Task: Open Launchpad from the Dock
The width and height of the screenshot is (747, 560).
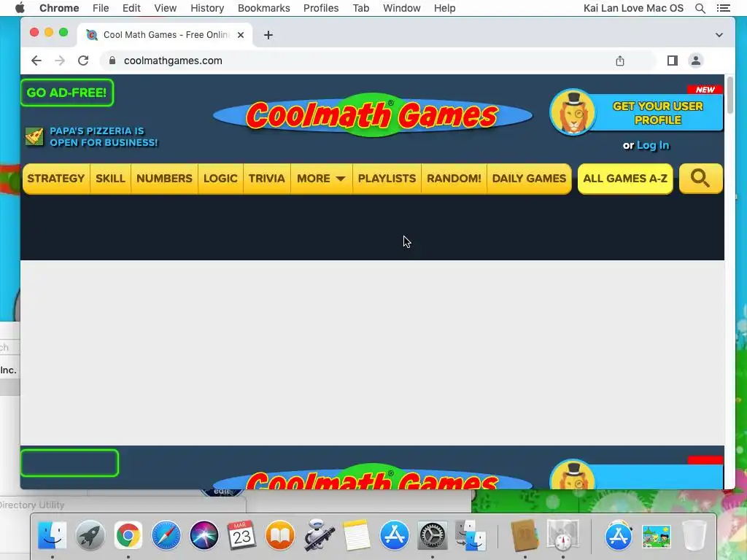Action: 90,535
